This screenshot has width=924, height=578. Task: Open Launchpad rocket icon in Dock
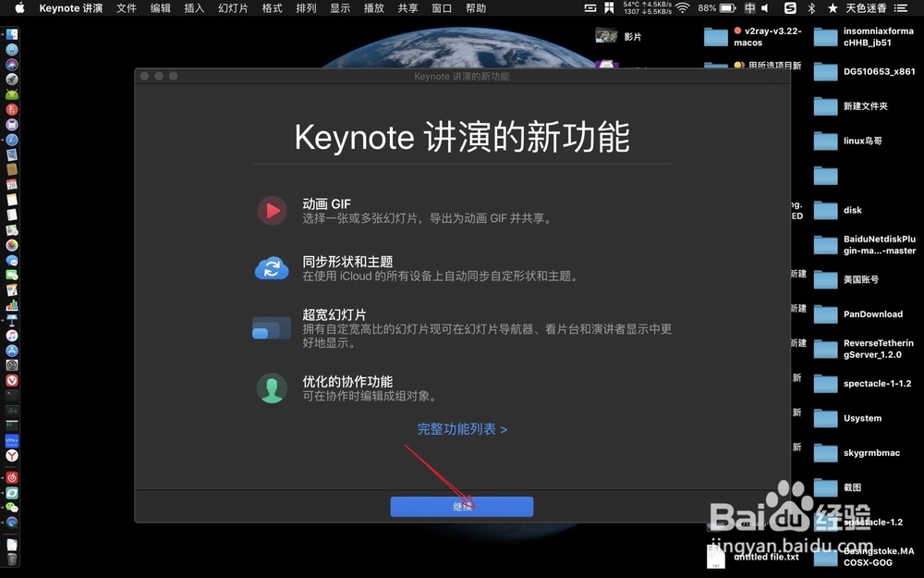click(12, 79)
